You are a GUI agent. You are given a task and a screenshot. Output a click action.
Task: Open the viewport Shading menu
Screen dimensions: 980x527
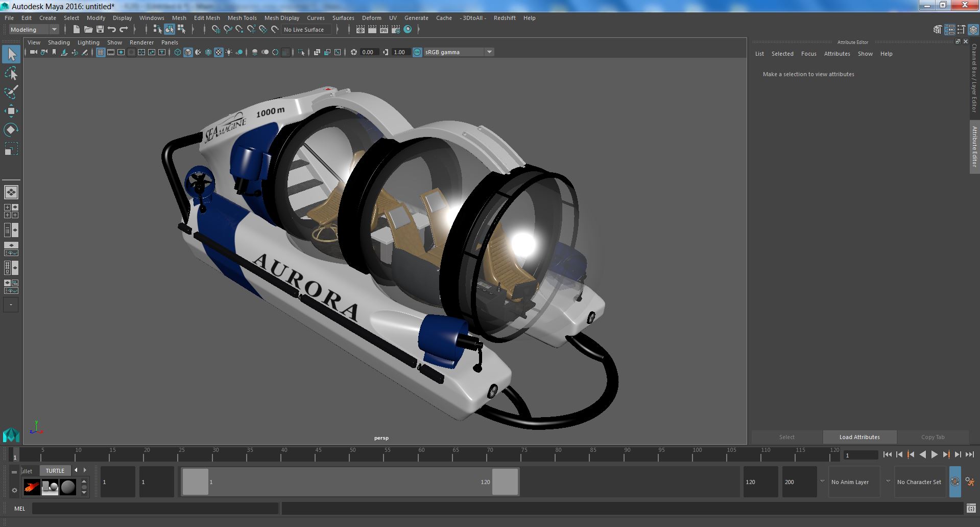(x=59, y=42)
